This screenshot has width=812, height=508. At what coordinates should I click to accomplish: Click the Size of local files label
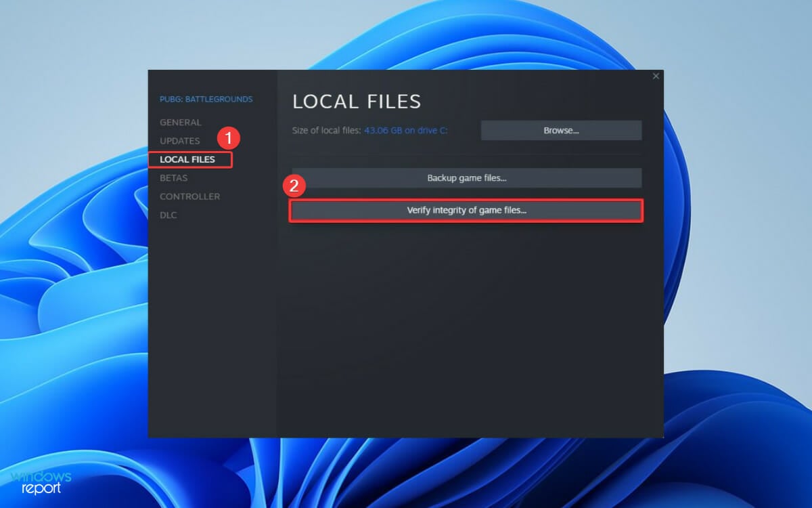coord(325,130)
